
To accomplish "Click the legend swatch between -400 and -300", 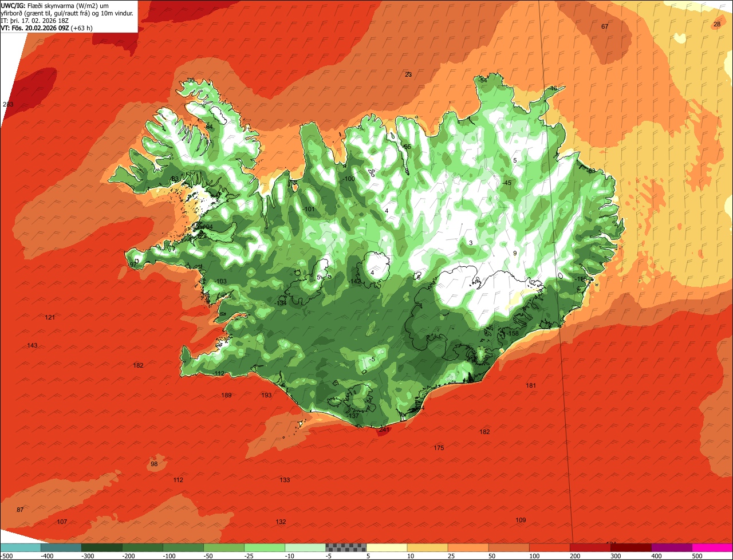I will tap(61, 547).
